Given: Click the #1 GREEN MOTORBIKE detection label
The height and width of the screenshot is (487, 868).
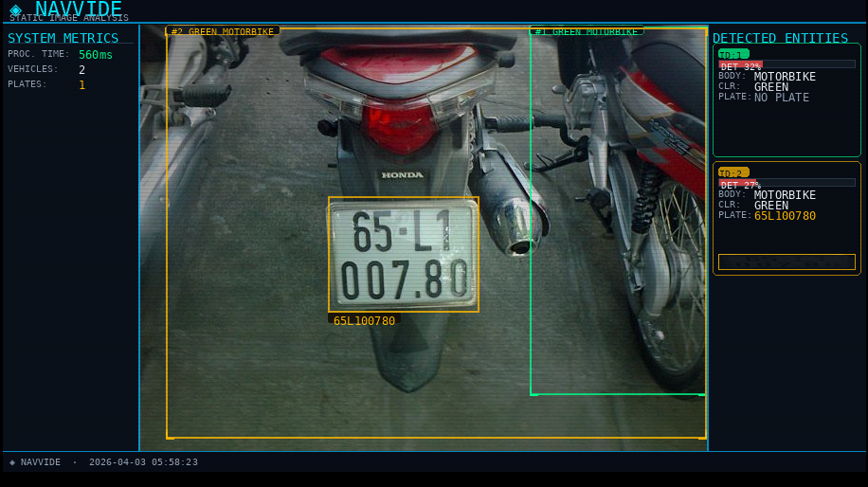Looking at the screenshot, I should (x=587, y=31).
